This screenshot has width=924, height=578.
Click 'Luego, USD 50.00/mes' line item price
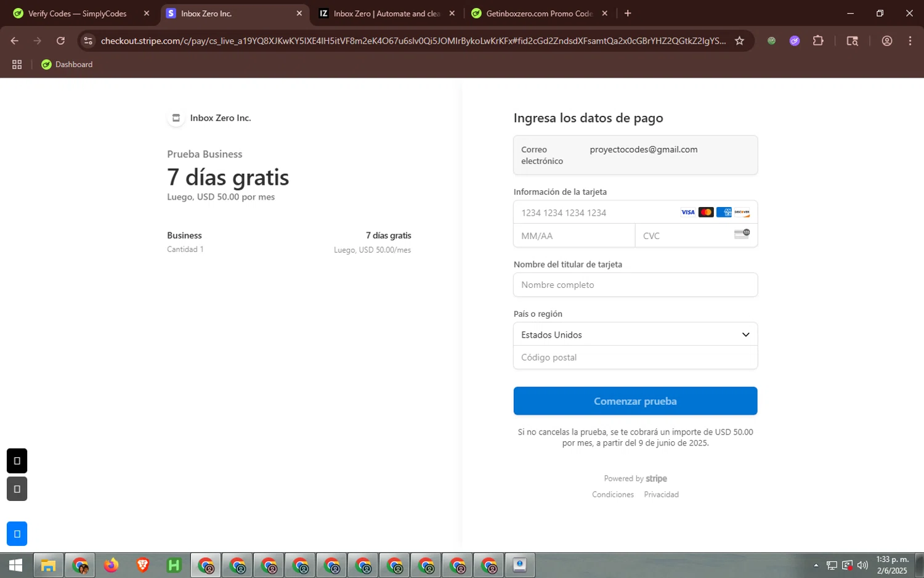coord(372,250)
